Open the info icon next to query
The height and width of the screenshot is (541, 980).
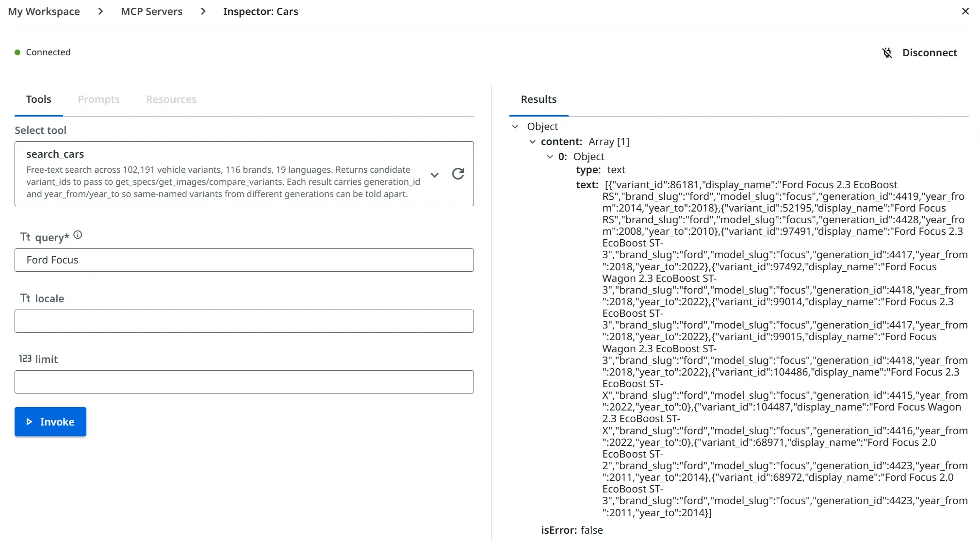78,235
